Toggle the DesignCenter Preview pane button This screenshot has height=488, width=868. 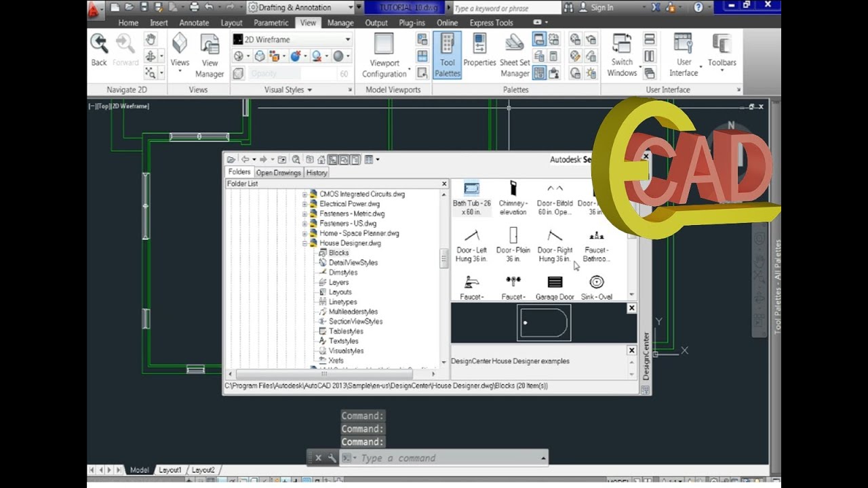pos(344,160)
